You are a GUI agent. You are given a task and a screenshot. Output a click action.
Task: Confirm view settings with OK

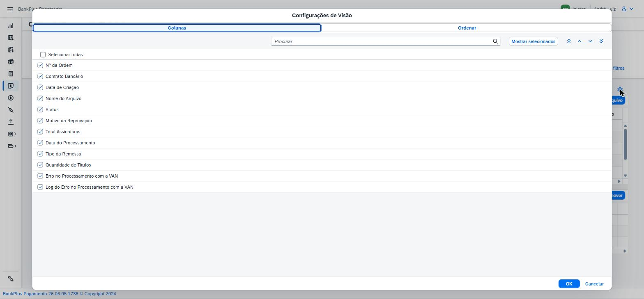pos(569,284)
